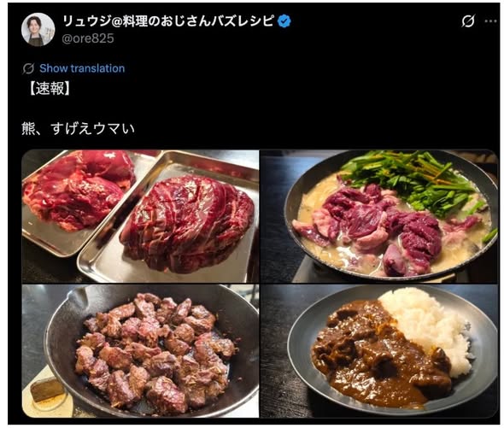Click the blue verified badge
Image resolution: width=504 pixels, height=428 pixels.
[284, 21]
